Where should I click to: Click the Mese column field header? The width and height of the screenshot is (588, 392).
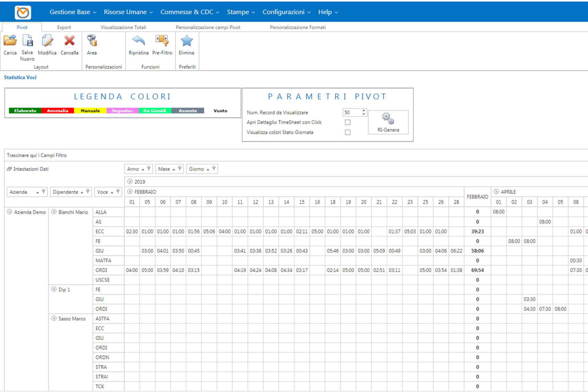(x=169, y=169)
